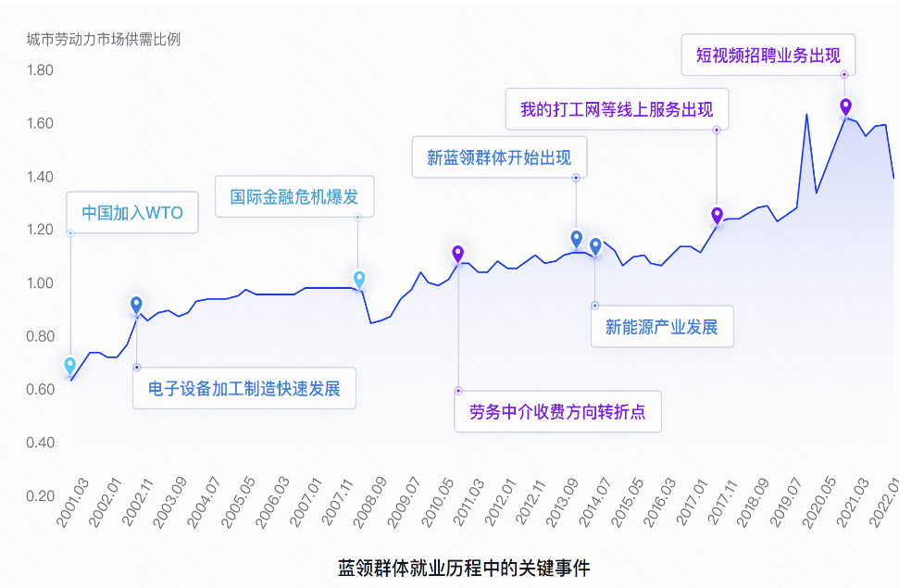Viewport: 899px width, 588px height.
Task: Open the 中国加入WTO event label
Action: 132,213
